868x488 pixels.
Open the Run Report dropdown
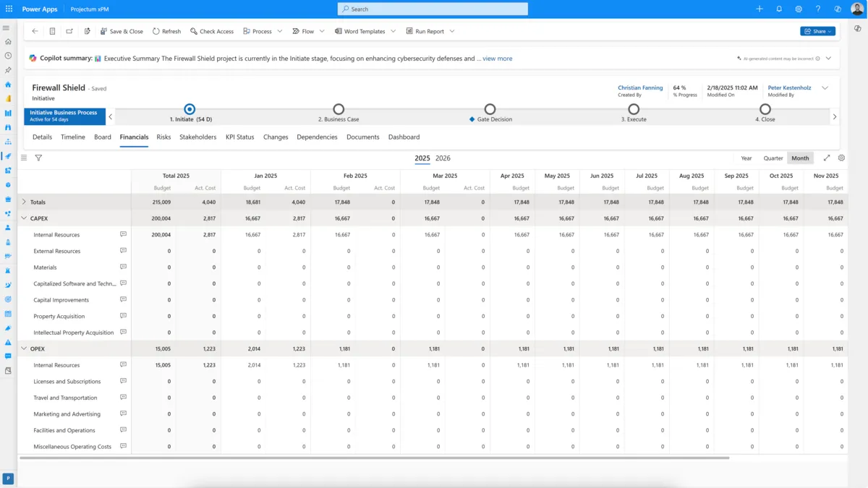click(x=430, y=32)
